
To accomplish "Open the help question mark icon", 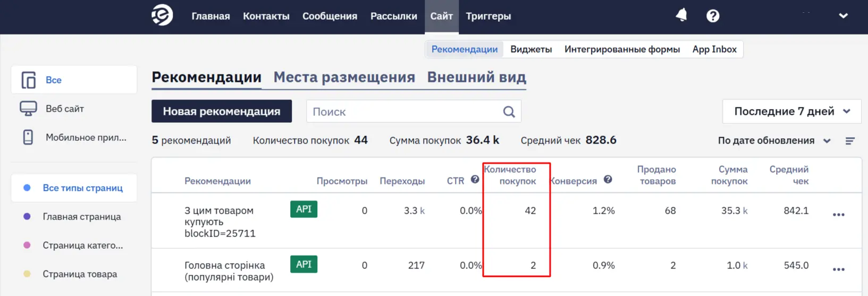I will tap(713, 16).
